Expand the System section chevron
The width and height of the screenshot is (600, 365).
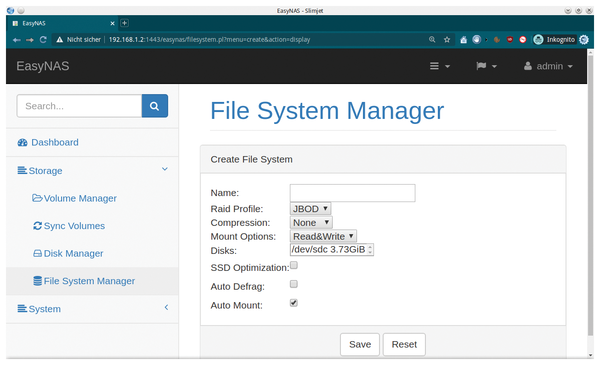pyautogui.click(x=166, y=307)
